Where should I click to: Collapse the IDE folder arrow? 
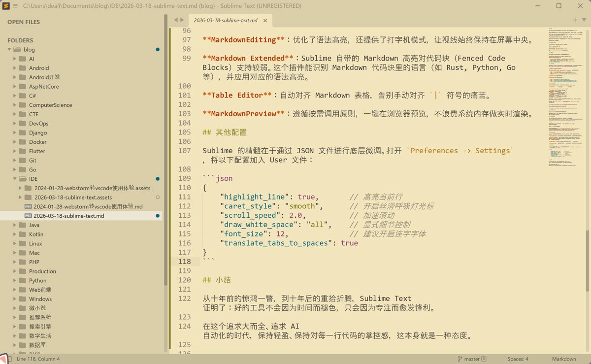pos(15,179)
